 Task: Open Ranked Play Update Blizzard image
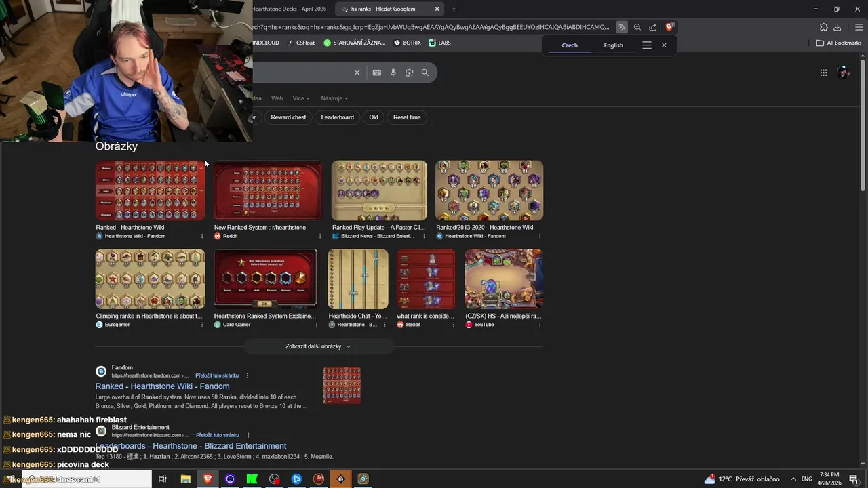point(379,190)
